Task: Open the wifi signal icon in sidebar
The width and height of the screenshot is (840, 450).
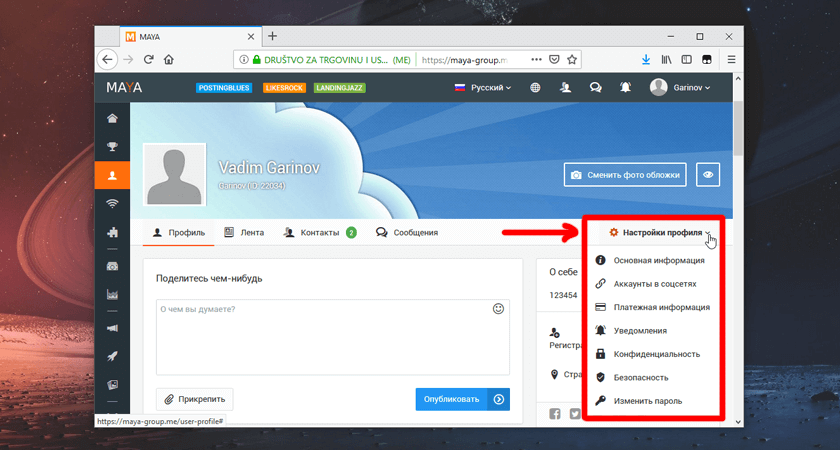Action: pyautogui.click(x=112, y=204)
